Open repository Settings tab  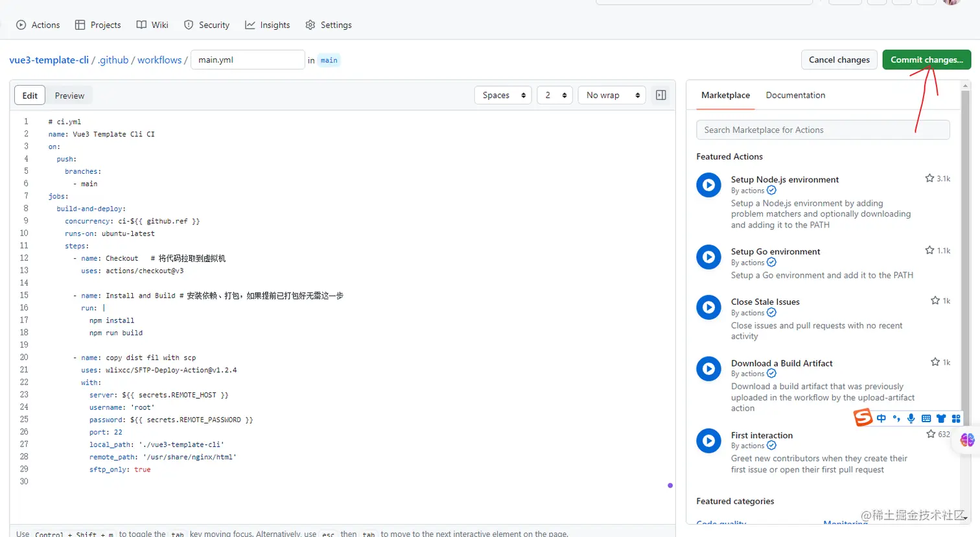[328, 25]
